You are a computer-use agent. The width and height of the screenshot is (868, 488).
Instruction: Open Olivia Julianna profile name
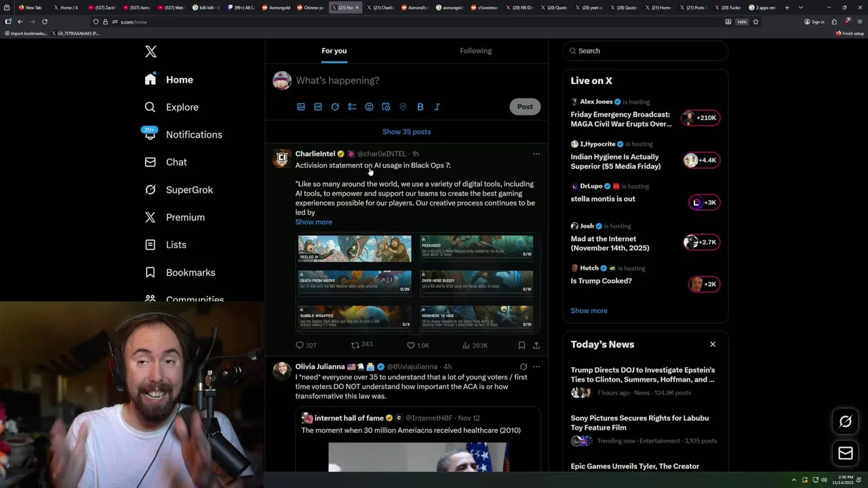click(x=320, y=367)
